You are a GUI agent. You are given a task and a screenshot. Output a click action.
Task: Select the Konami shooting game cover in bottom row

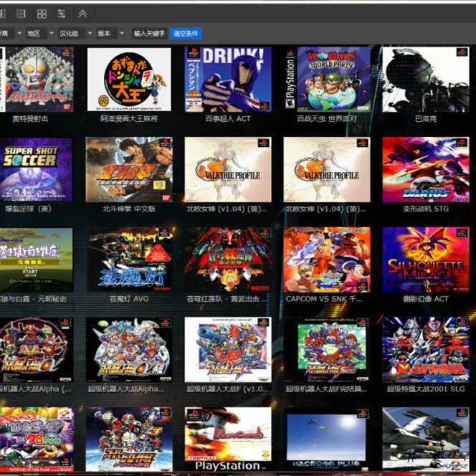(37, 439)
